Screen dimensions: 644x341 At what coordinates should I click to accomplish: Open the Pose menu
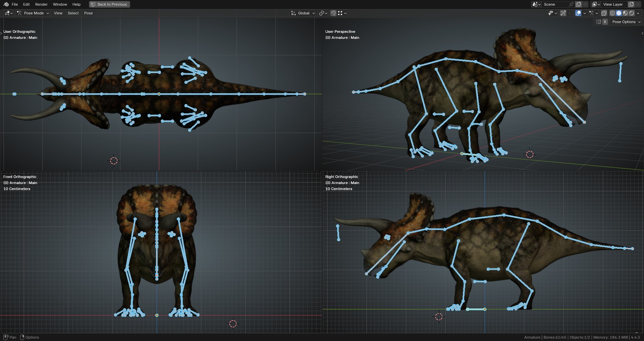[89, 13]
